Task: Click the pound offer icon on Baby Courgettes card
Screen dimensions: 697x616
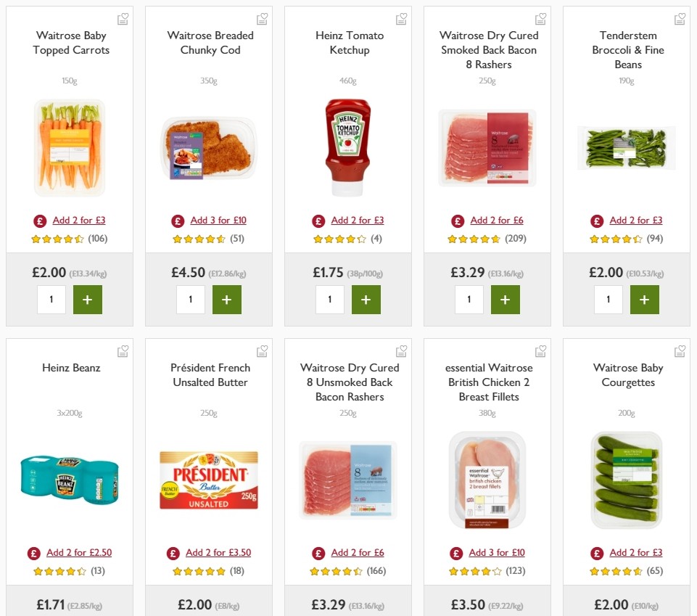Action: (596, 553)
